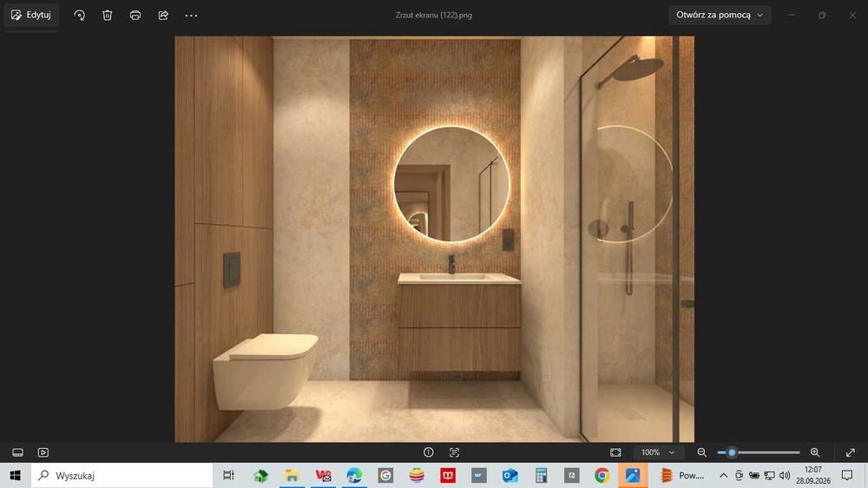Screen dimensions: 868x488
Task: Click the active Photos app taskbar icon
Action: click(x=633, y=475)
